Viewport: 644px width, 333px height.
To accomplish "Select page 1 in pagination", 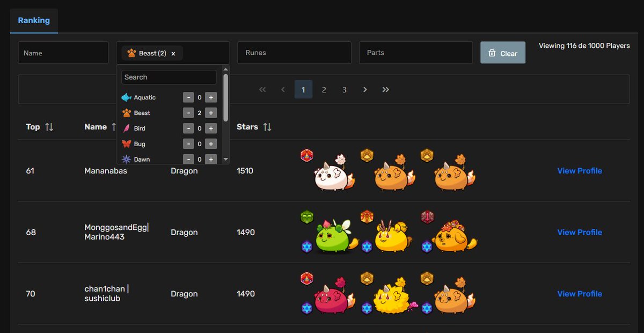I will 303,90.
